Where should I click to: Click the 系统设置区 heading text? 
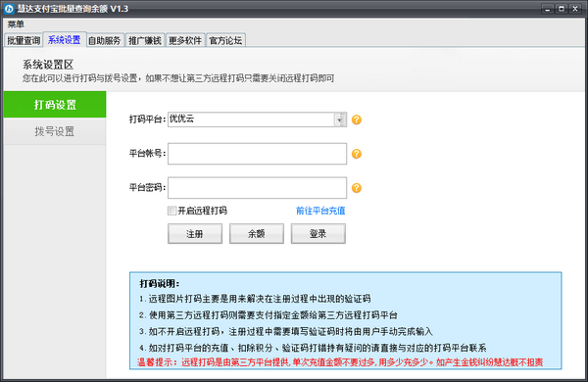pos(48,65)
